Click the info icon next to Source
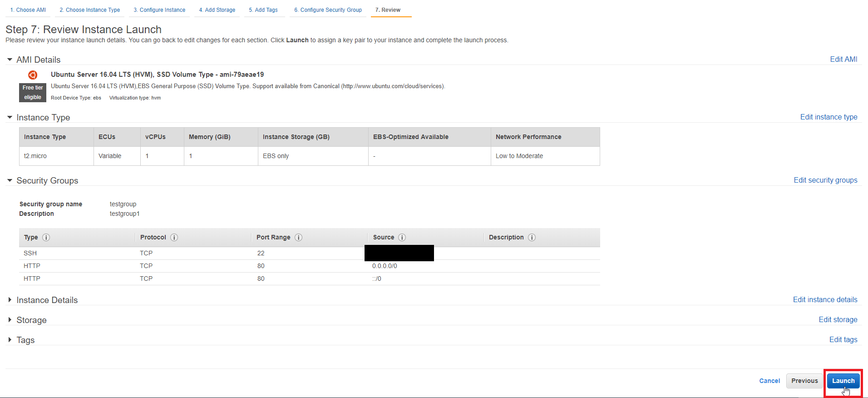868x398 pixels. pos(402,237)
